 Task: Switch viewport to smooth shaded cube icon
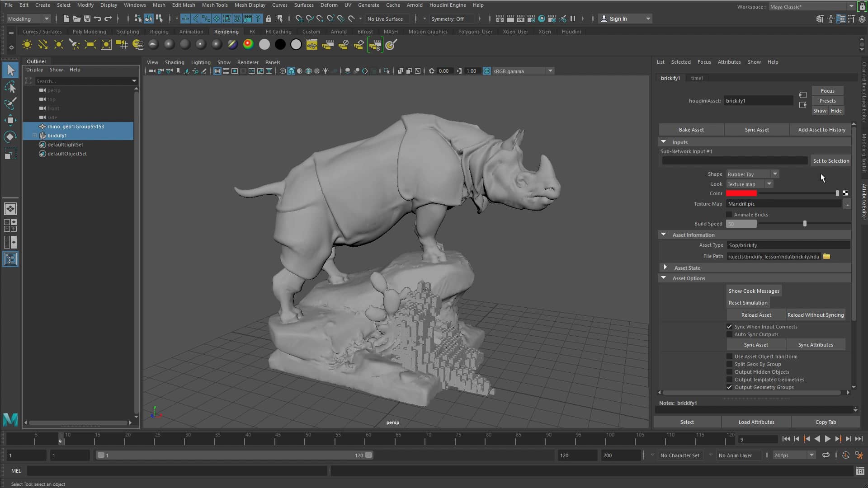[291, 70]
